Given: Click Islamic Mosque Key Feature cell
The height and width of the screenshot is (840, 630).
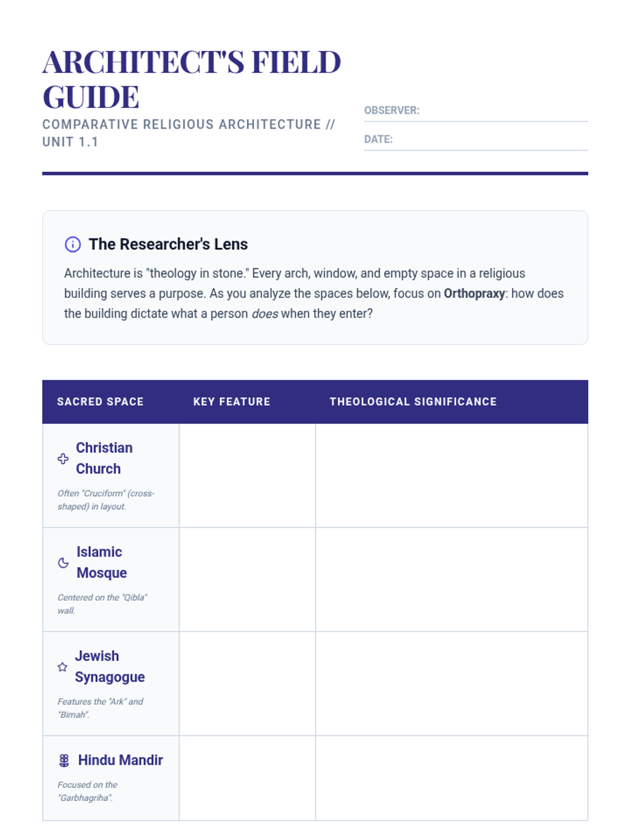Looking at the screenshot, I should (247, 579).
